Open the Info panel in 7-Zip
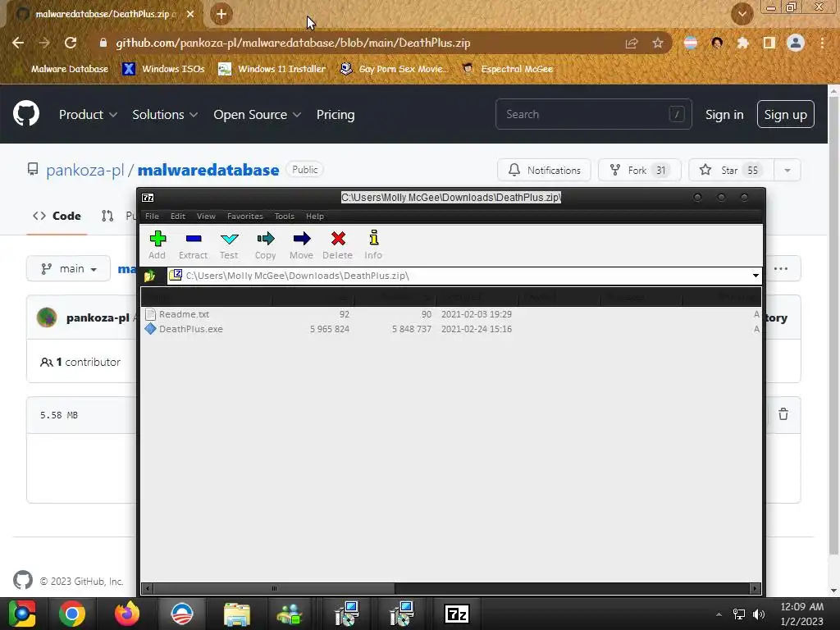 [373, 245]
